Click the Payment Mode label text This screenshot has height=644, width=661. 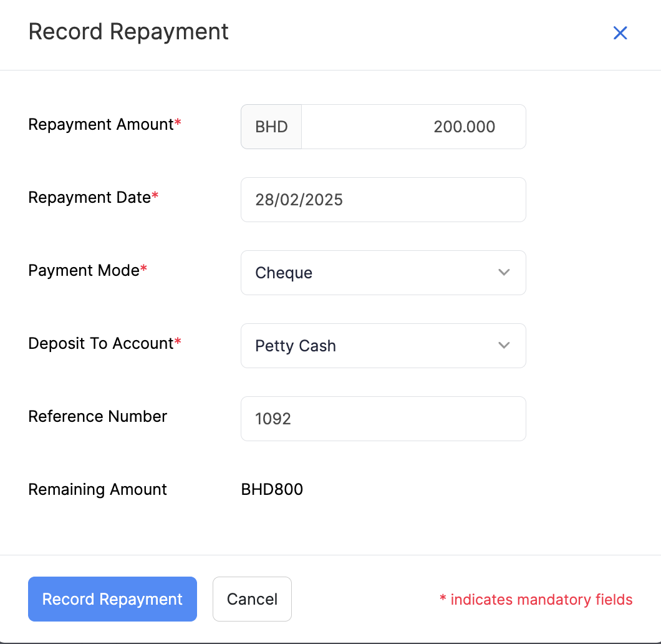point(84,270)
